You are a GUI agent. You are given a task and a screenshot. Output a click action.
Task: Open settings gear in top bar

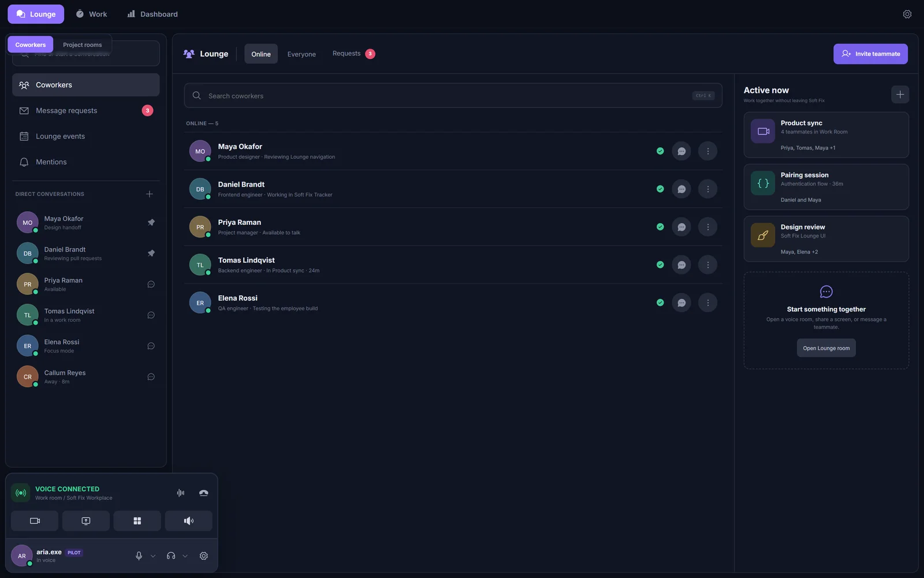pos(907,14)
